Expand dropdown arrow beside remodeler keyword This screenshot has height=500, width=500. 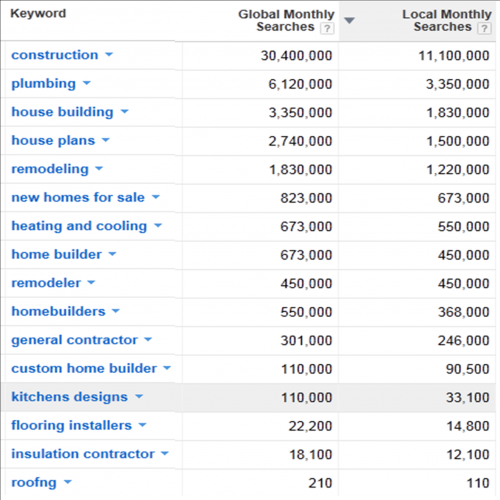[91, 282]
